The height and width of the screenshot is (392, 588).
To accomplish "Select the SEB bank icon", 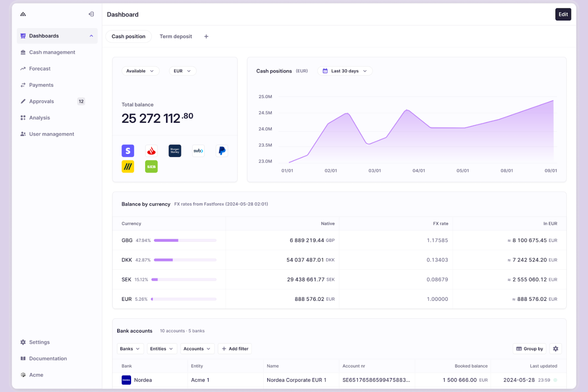I will [x=151, y=166].
